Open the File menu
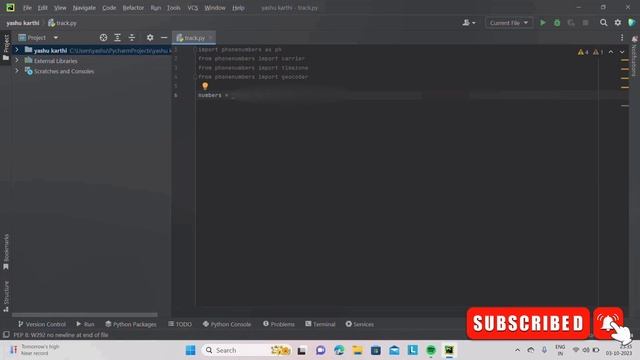 [27, 8]
